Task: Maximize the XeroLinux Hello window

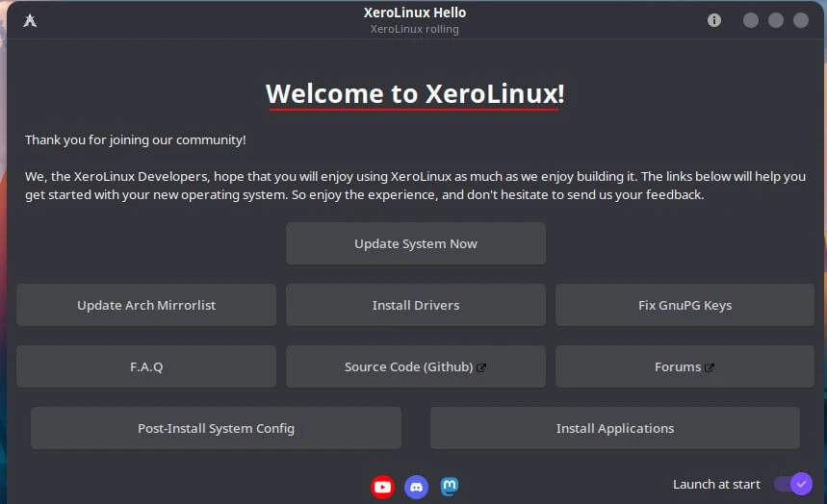Action: click(776, 20)
